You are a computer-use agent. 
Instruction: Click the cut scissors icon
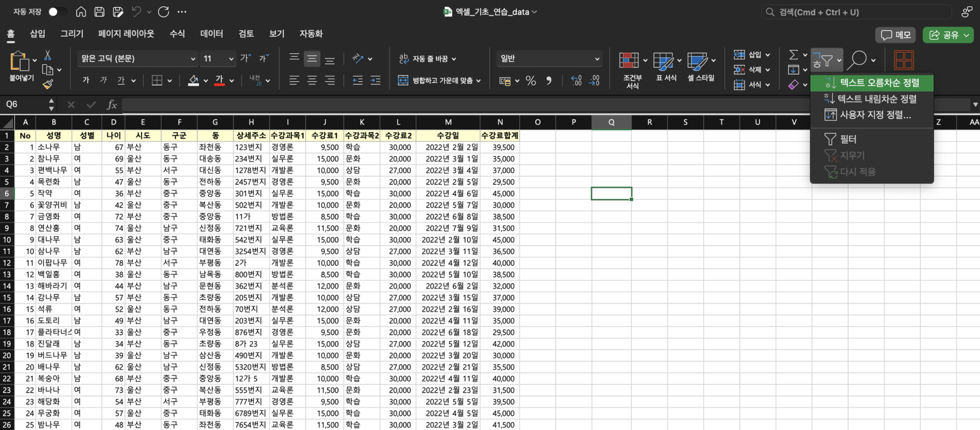[x=47, y=56]
